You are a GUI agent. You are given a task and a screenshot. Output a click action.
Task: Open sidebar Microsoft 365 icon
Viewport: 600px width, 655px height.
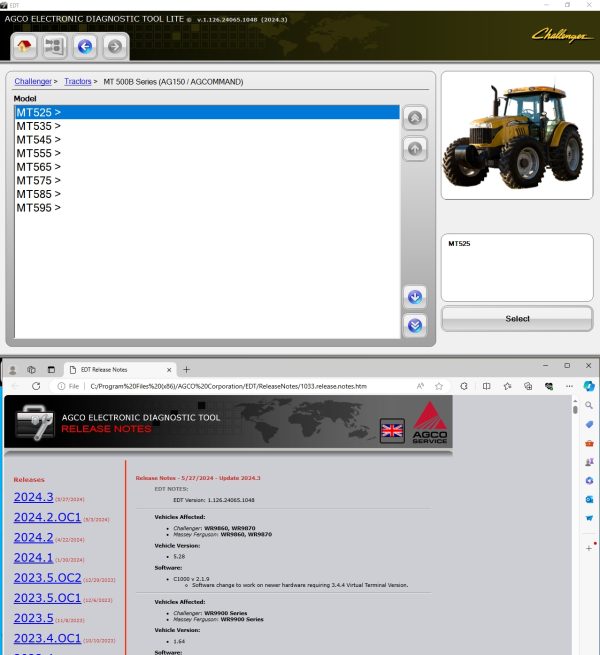pyautogui.click(x=589, y=481)
